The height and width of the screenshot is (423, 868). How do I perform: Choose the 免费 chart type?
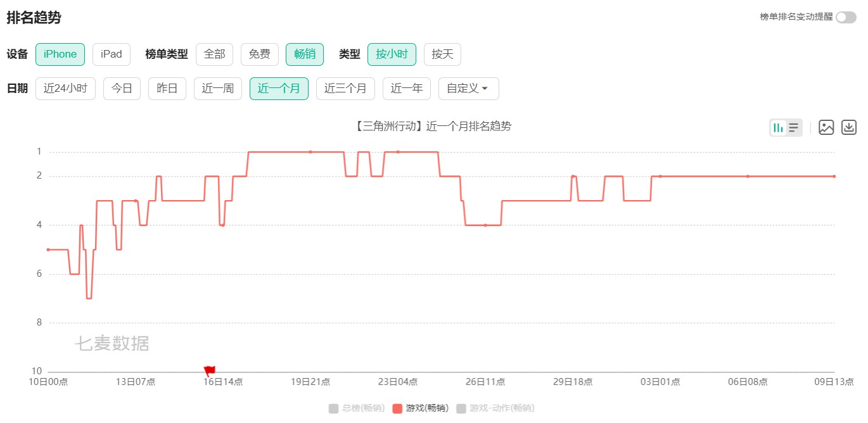tap(259, 54)
